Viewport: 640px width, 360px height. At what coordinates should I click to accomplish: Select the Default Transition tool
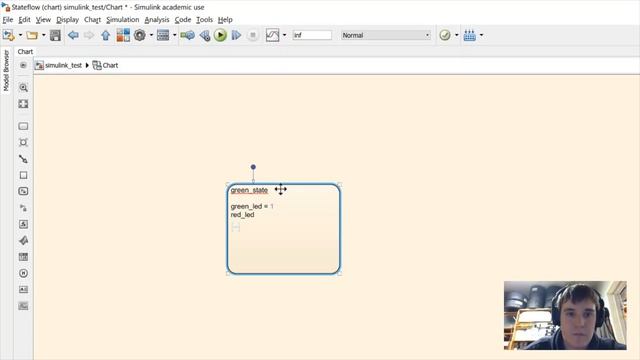(23, 159)
